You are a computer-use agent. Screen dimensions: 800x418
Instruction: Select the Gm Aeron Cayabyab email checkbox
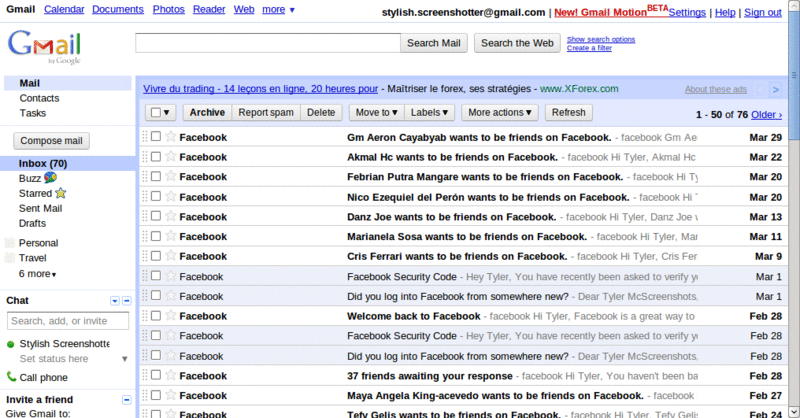[x=156, y=136]
